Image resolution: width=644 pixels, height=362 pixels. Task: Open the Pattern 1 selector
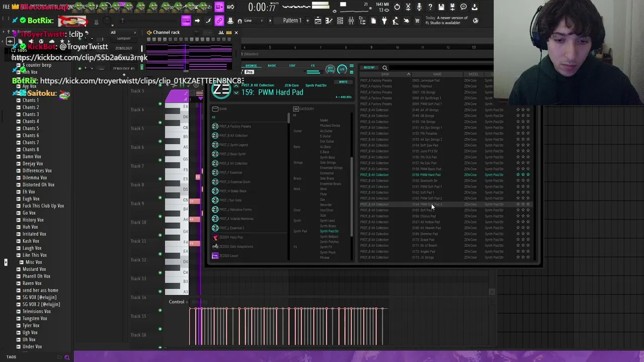click(292, 21)
